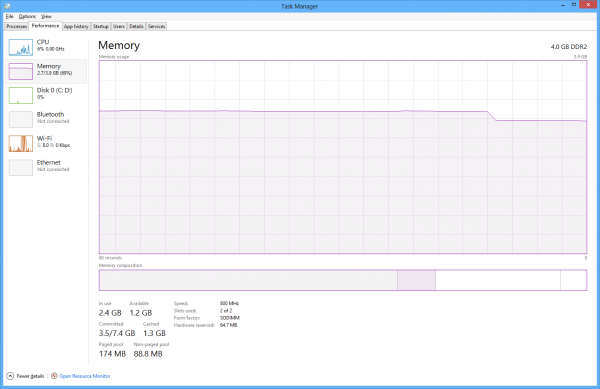Screen dimensions: 600x389
Task: Open the File menu
Action: pyautogui.click(x=10, y=16)
